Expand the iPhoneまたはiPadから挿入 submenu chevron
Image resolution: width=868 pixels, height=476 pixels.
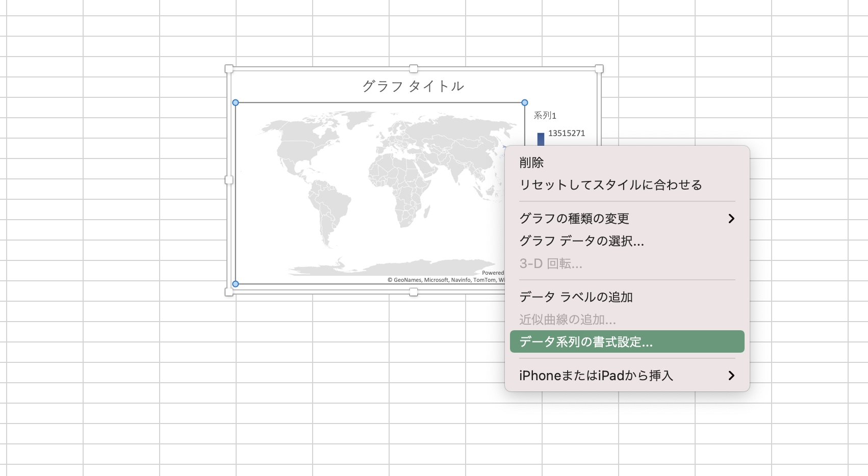tap(731, 376)
